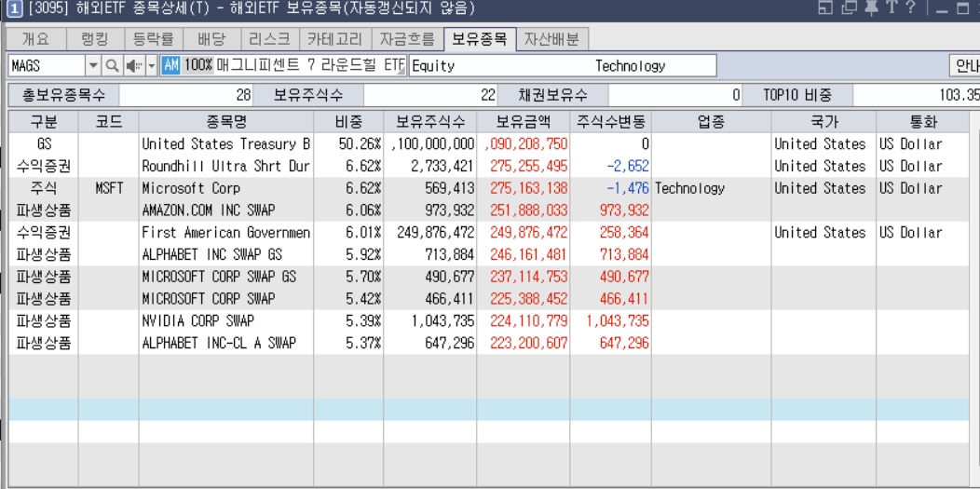Open the dropdown arrow next to the speaker icon
980x489 pixels.
click(152, 65)
